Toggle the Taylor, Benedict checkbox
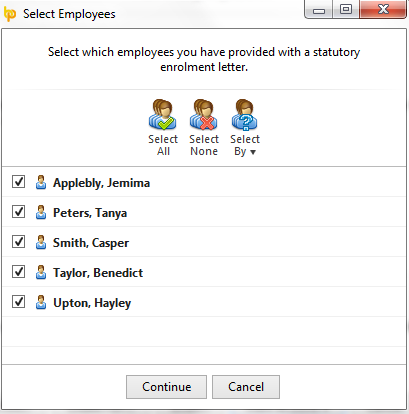Screen dimensions: 409x414 tap(18, 272)
